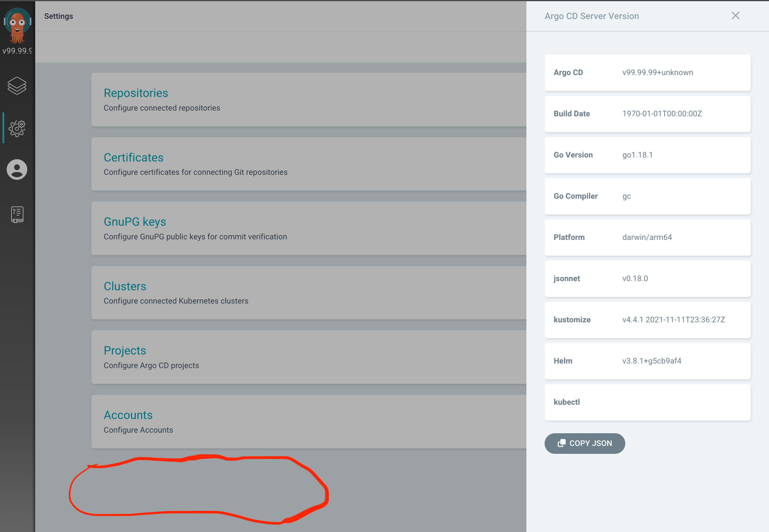This screenshot has height=532, width=769.
Task: Click the kustomize version row
Action: (647, 320)
